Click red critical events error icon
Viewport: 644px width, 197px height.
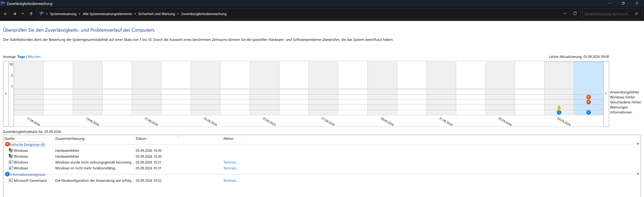(x=7, y=144)
